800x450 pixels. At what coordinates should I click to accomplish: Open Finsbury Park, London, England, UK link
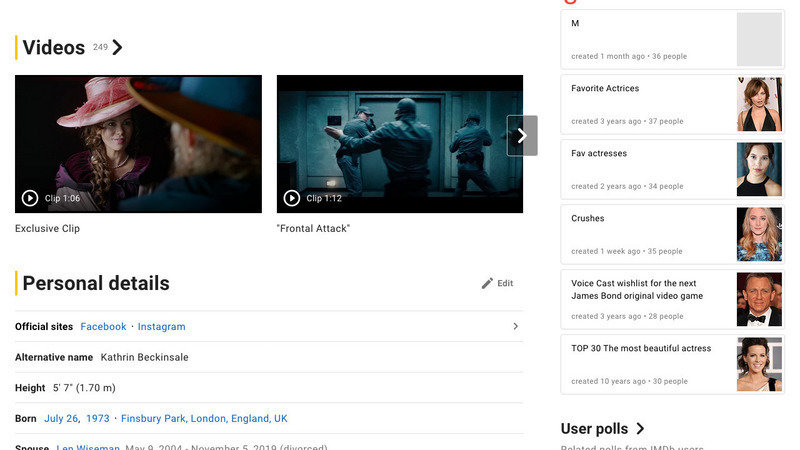click(204, 418)
